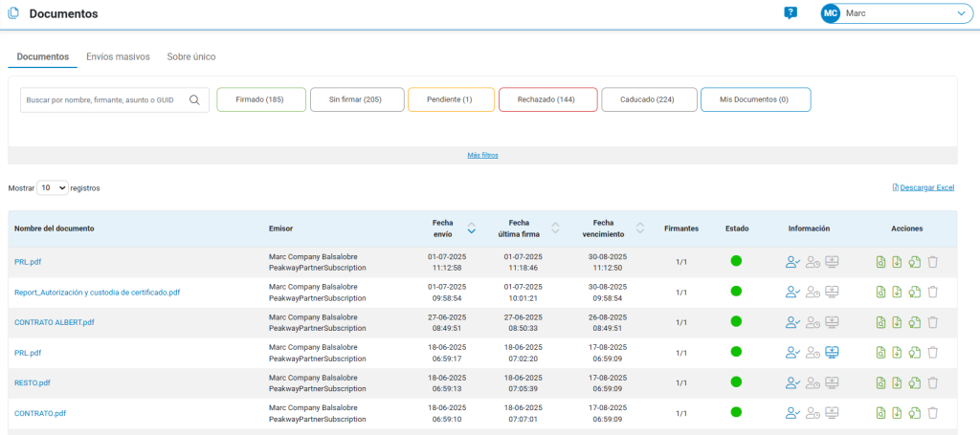The width and height of the screenshot is (980, 435).
Task: Toggle the Pendiente (1) filter
Action: point(452,99)
